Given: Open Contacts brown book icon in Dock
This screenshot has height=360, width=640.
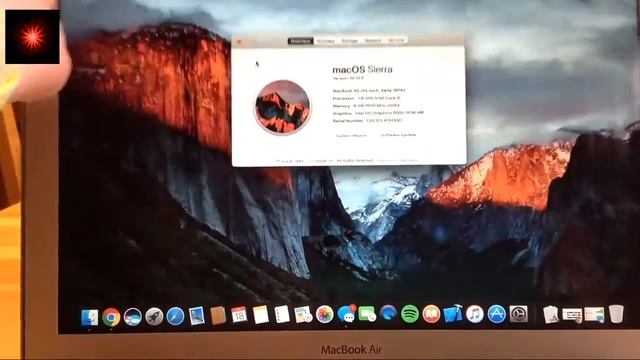Looking at the screenshot, I should click(218, 316).
